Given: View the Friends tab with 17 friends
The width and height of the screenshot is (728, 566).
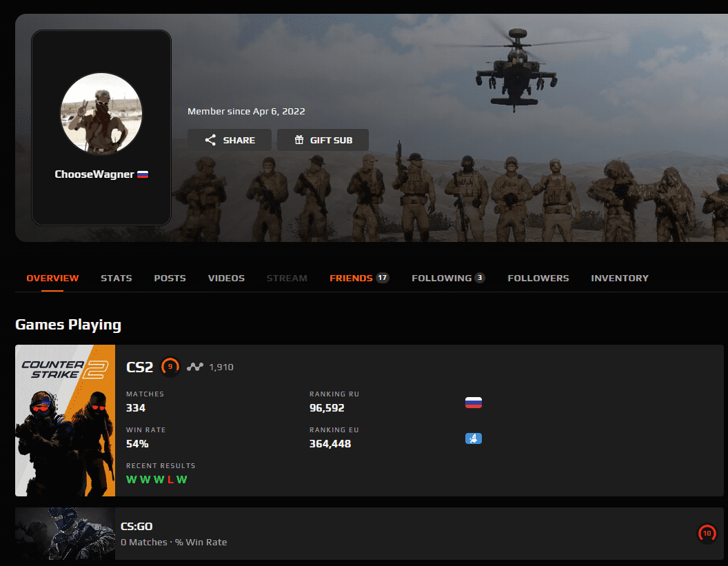Looking at the screenshot, I should 358,278.
